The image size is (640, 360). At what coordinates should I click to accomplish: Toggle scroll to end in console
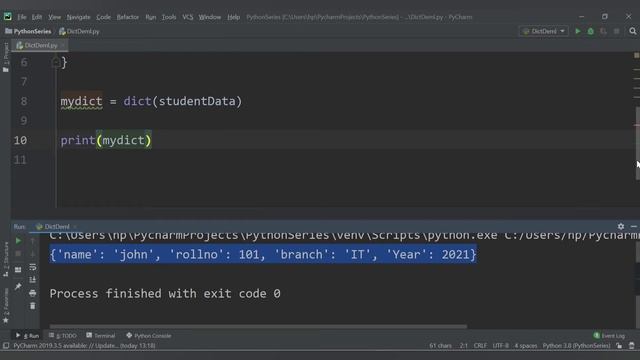click(x=33, y=280)
